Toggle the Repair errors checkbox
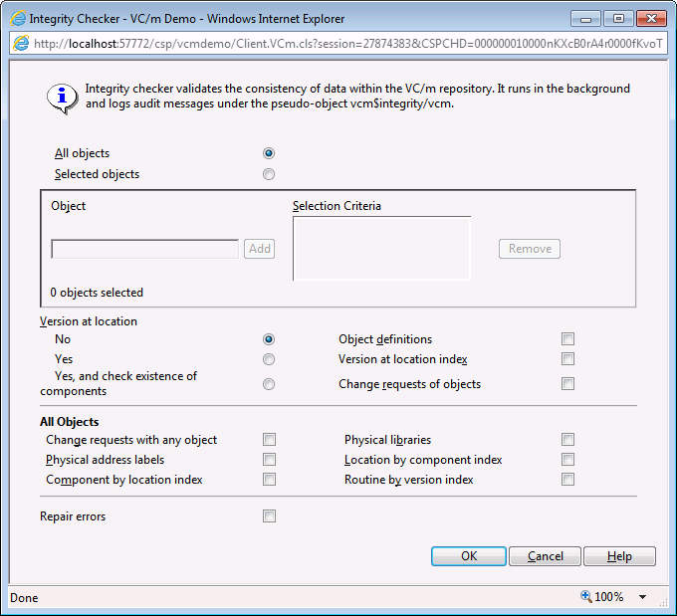677x616 pixels. (x=269, y=516)
